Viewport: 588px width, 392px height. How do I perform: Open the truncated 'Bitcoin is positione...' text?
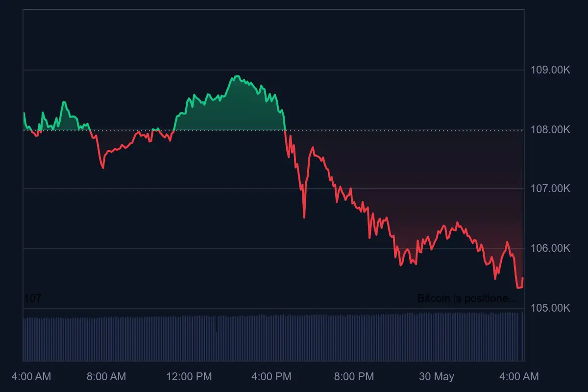click(x=467, y=298)
